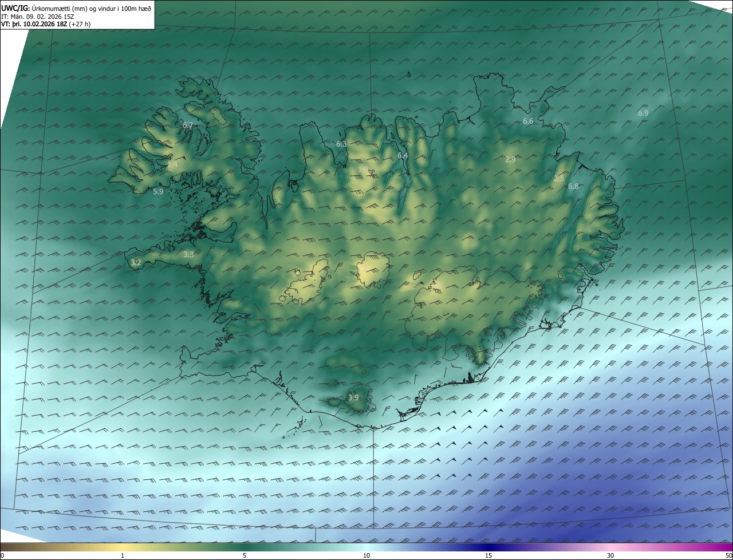Click the IT: Mán. 09. 02. 2026 15Z line
The width and height of the screenshot is (733, 560).
point(37,17)
